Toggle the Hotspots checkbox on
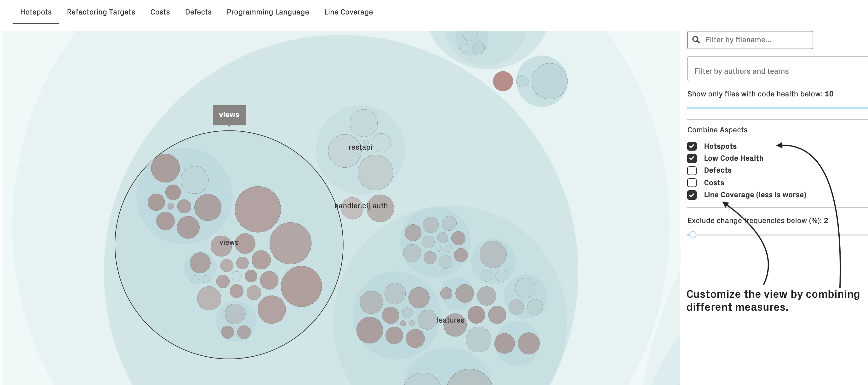This screenshot has height=385, width=868. pyautogui.click(x=692, y=146)
